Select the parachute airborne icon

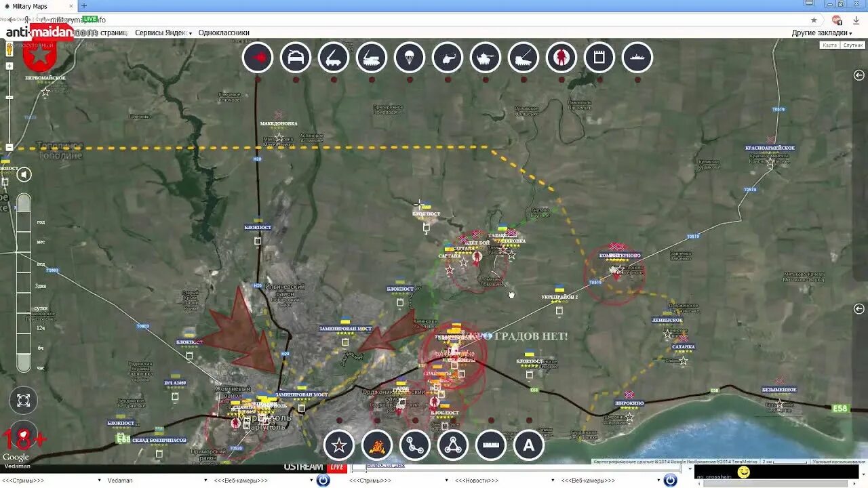[x=410, y=58]
